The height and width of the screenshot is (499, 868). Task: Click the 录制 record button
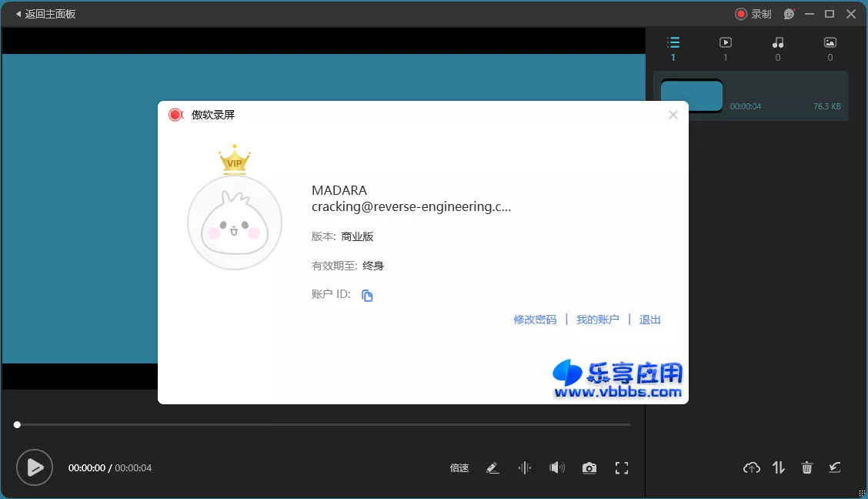(x=751, y=13)
